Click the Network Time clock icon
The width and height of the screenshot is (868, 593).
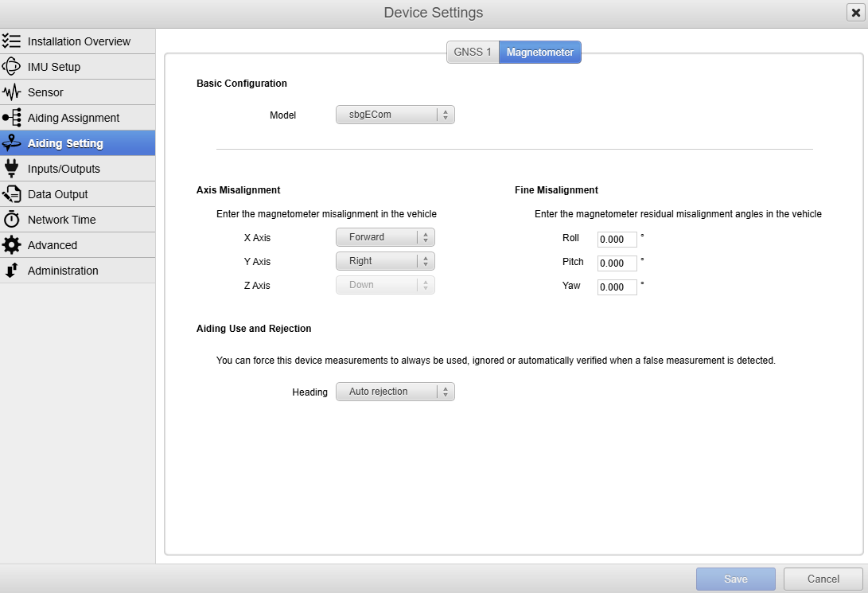point(12,220)
